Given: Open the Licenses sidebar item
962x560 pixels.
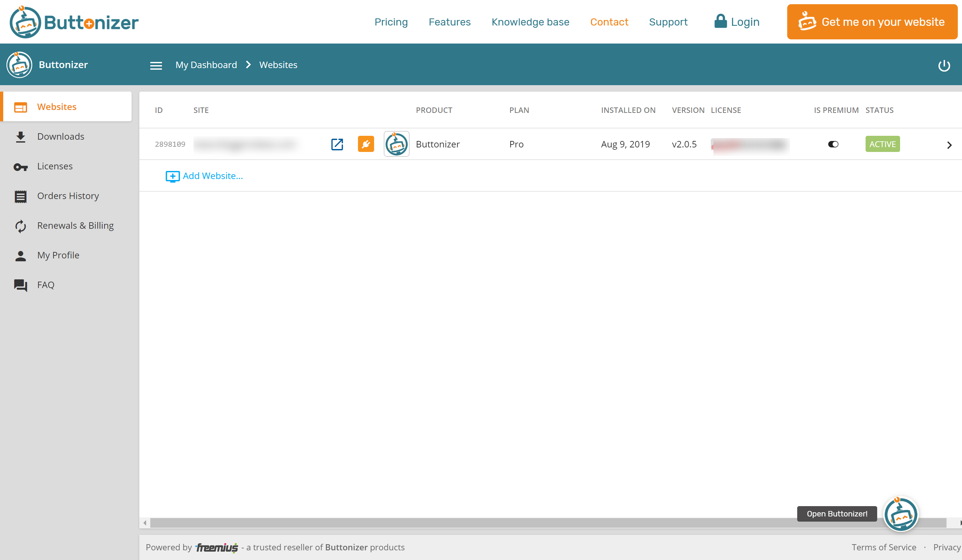Looking at the screenshot, I should 55,166.
